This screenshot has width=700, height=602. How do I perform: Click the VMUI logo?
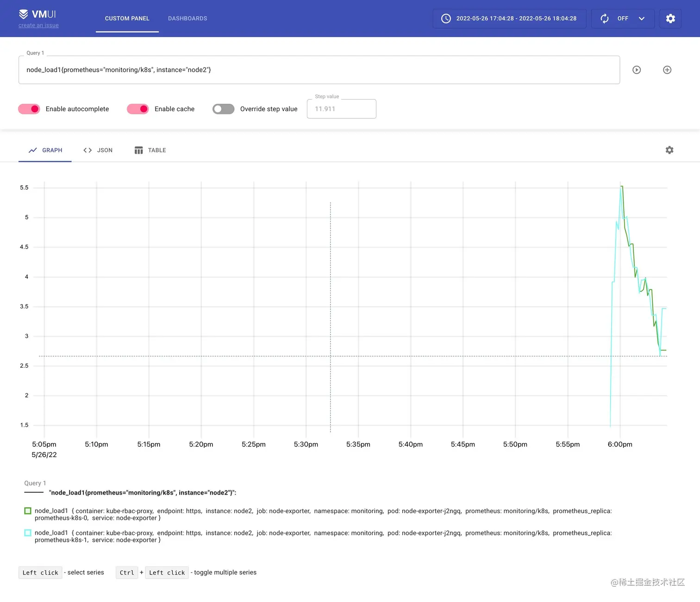tap(38, 14)
